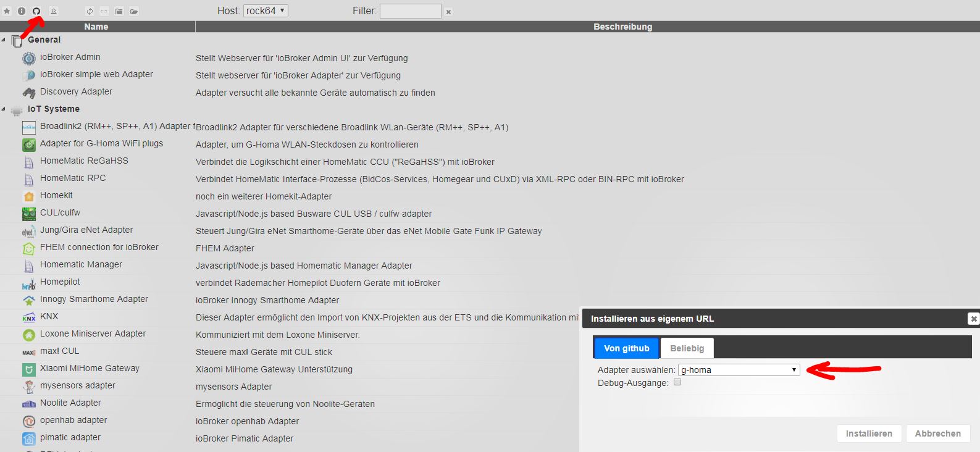Click the G-Homa WiFi plugs icon
The image size is (980, 452).
(x=29, y=144)
